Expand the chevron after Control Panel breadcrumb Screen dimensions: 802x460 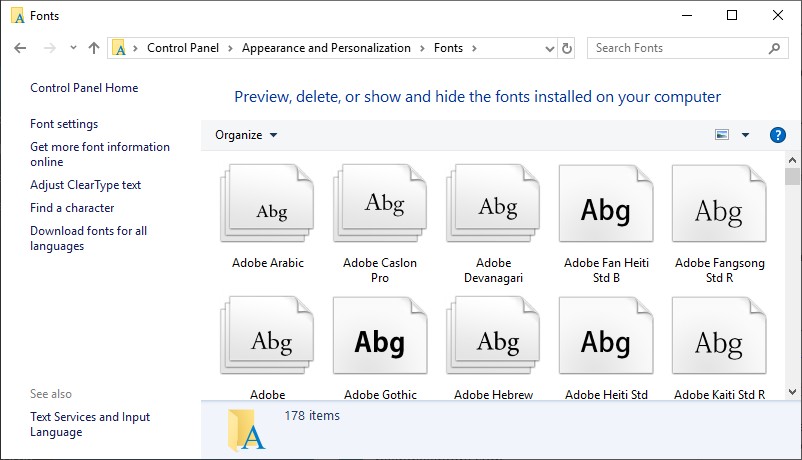tap(230, 48)
